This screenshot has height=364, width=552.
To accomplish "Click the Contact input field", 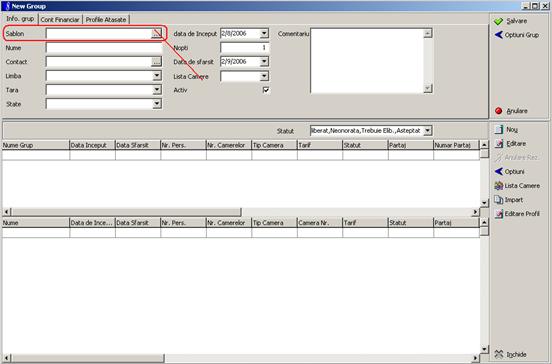I will tap(99, 62).
